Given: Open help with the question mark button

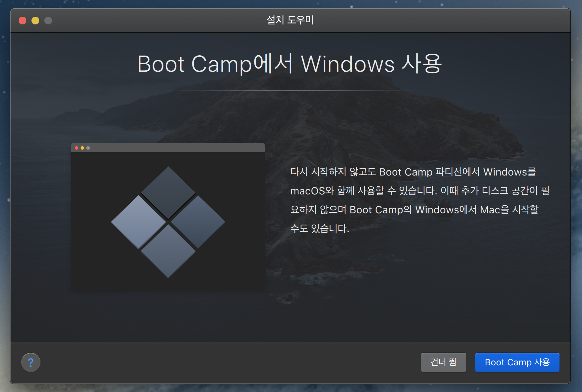Looking at the screenshot, I should click(x=31, y=362).
